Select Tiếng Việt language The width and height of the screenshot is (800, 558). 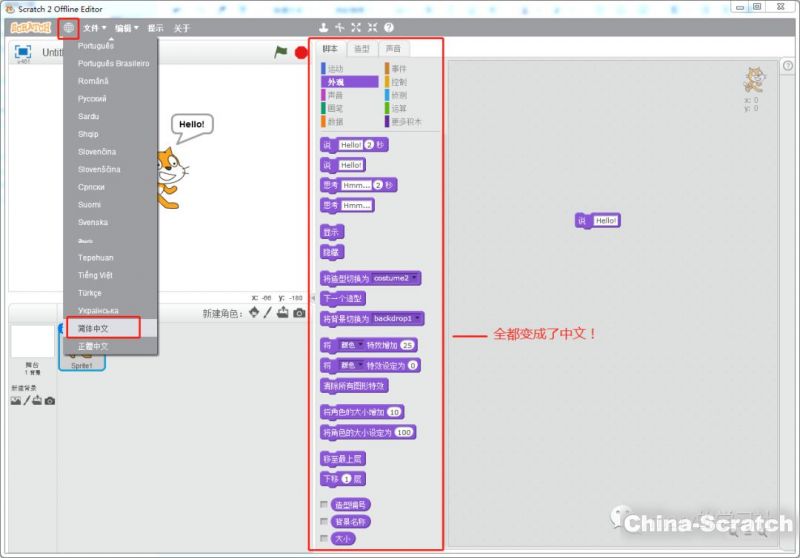click(x=110, y=275)
